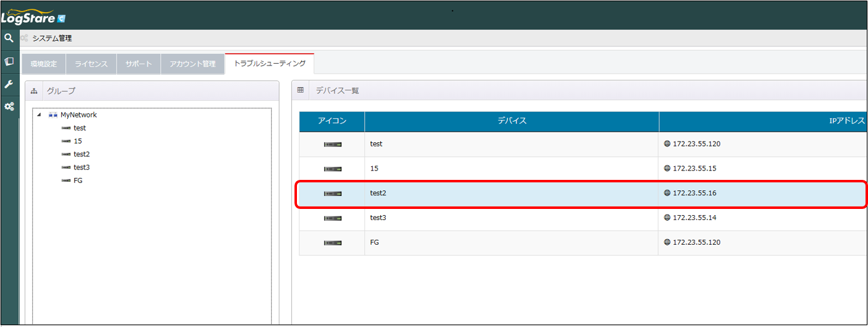
Task: Open the アカウント管理 tab
Action: 192,64
